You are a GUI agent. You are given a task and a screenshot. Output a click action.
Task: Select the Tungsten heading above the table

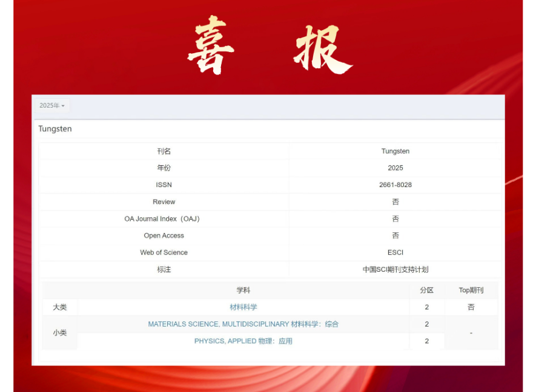point(55,129)
